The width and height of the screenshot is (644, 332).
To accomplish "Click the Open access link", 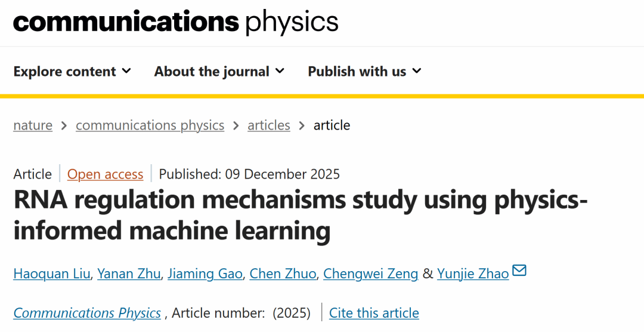I will (x=105, y=174).
